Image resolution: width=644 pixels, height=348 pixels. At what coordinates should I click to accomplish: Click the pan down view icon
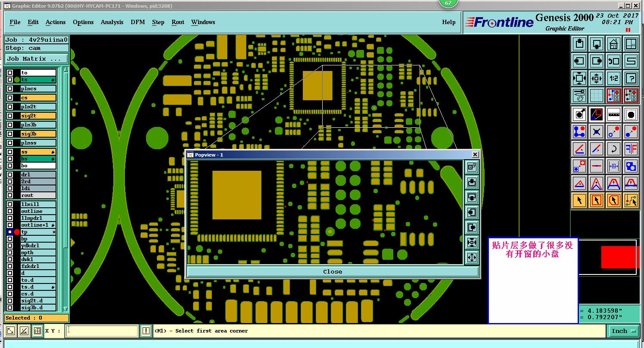tap(597, 43)
